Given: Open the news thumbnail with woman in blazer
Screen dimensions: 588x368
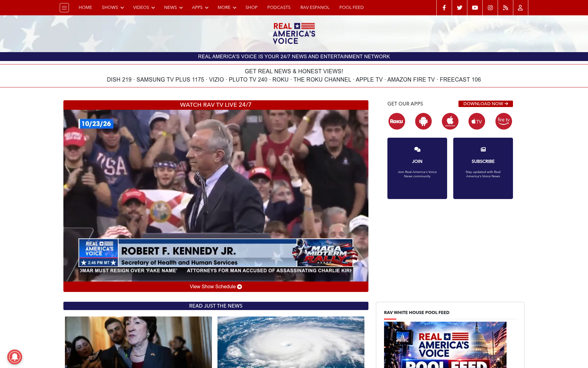Looking at the screenshot, I should 138,342.
